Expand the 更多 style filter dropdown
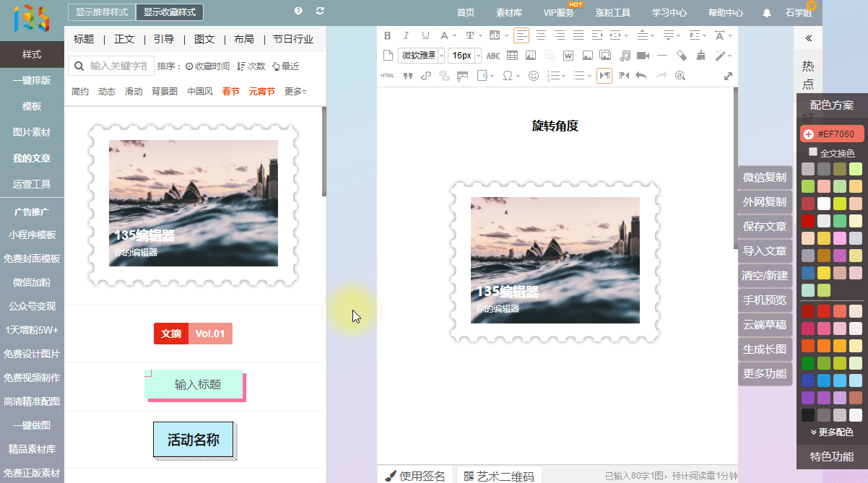The height and width of the screenshot is (483, 868). coord(295,92)
